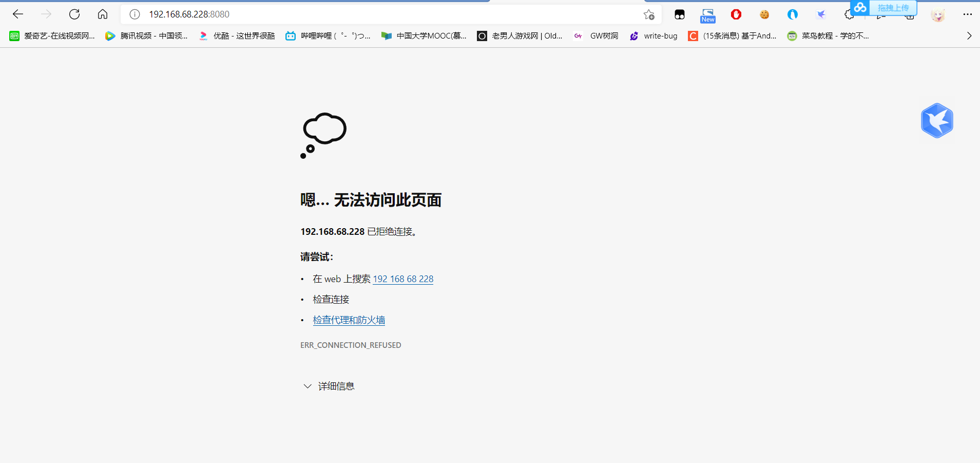Open the AdBlock extension icon

pyautogui.click(x=736, y=14)
